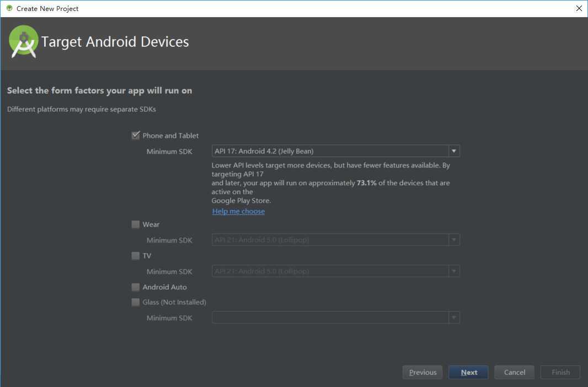The height and width of the screenshot is (387, 588).
Task: Click the Wear API 21 Lollipop combo box
Action: click(335, 240)
